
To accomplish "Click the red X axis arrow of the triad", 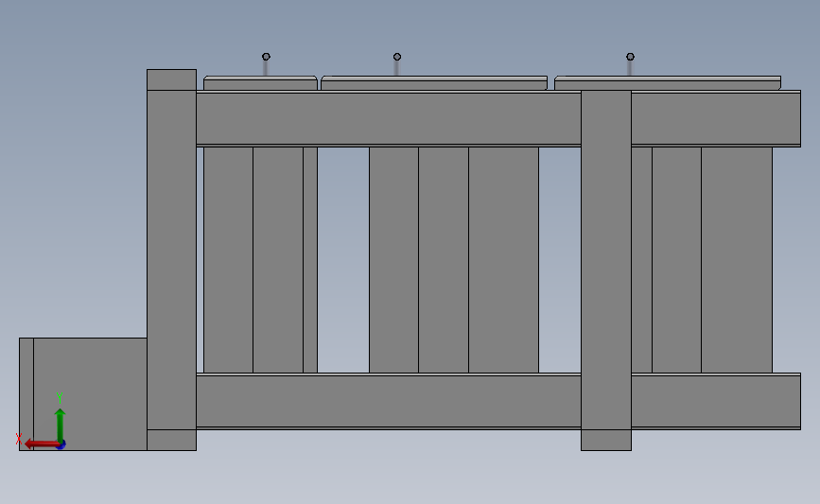I will [x=41, y=444].
